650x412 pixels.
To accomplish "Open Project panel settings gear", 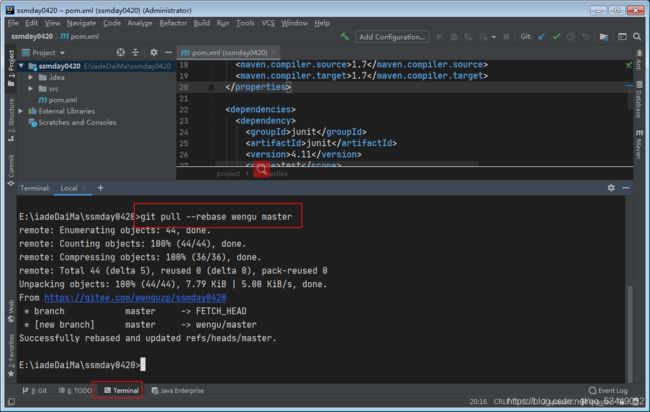I will [x=154, y=52].
